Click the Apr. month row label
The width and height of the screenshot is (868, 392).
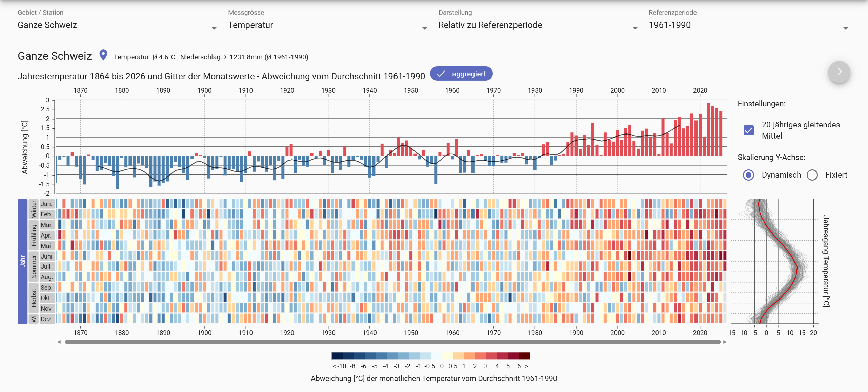point(47,235)
